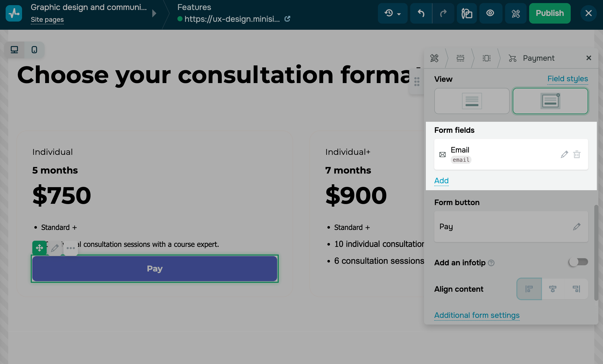This screenshot has height=364, width=603.
Task: Open page preview with the eye icon
Action: pyautogui.click(x=490, y=13)
